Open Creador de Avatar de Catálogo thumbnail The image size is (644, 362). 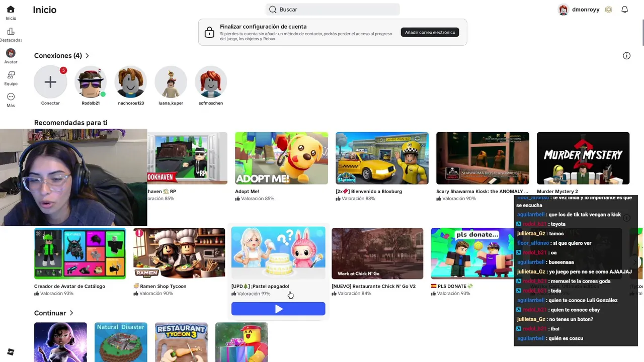(80, 253)
